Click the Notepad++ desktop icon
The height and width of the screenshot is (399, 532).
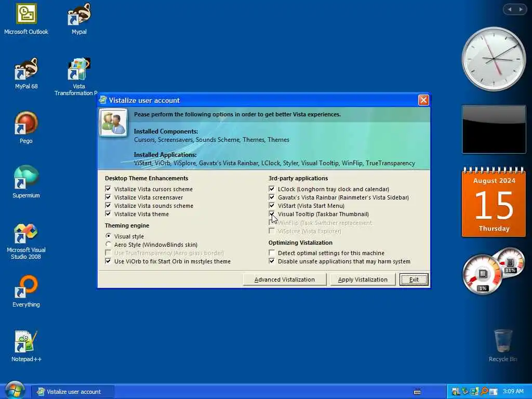point(26,346)
